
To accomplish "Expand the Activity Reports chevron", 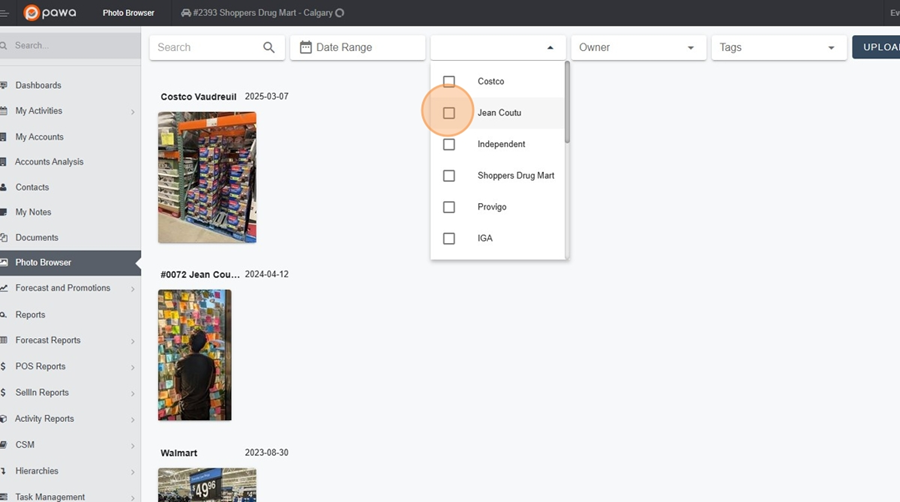I will click(133, 419).
